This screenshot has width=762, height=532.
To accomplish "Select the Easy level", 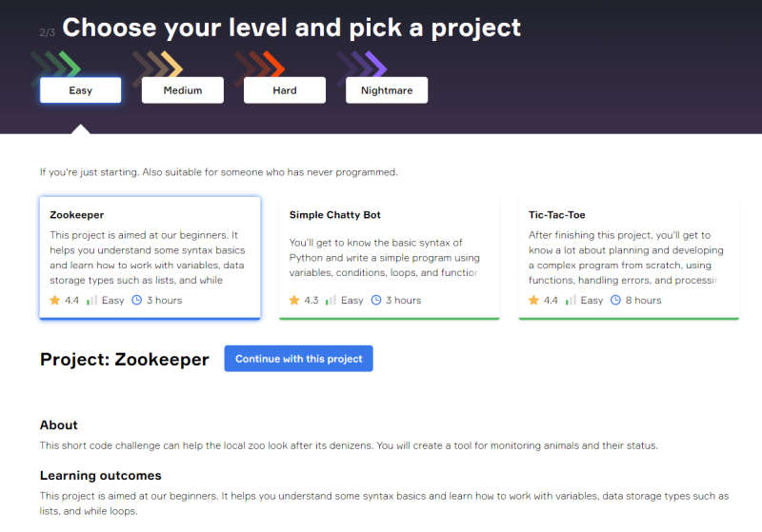I will click(81, 90).
